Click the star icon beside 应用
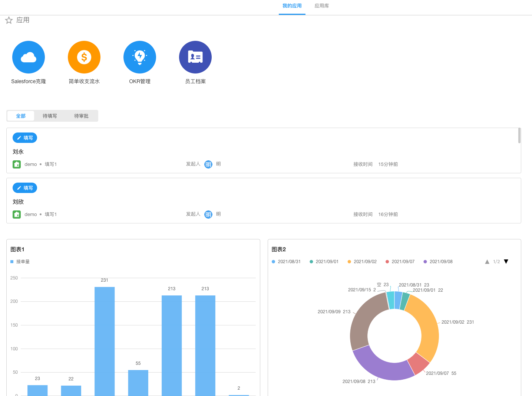The image size is (532, 396). 9,20
